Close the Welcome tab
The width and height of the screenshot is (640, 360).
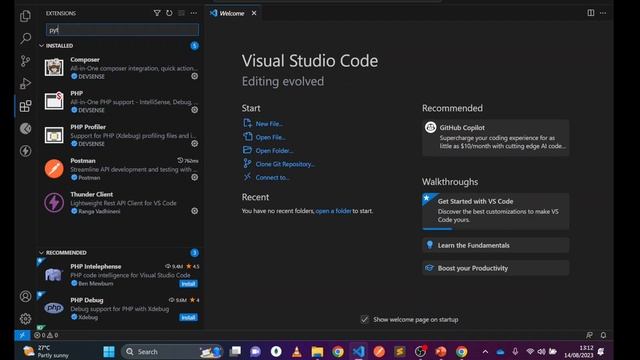[254, 13]
